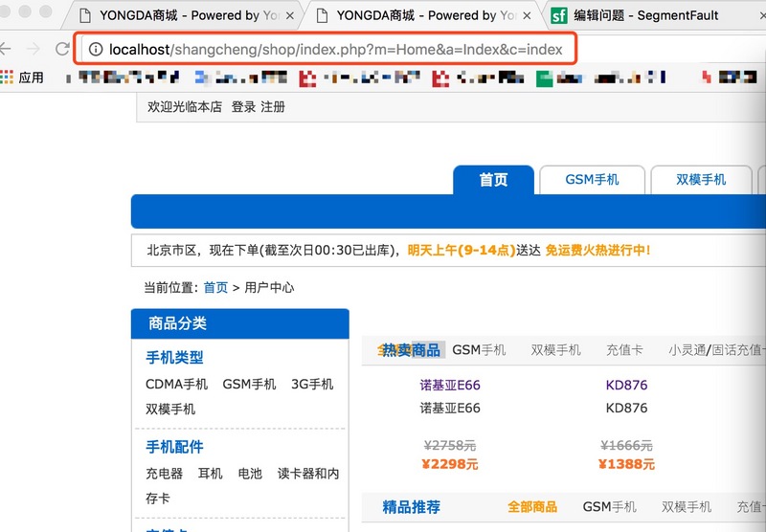Open the 双模手机 navigation tab
766x532 pixels.
701,180
